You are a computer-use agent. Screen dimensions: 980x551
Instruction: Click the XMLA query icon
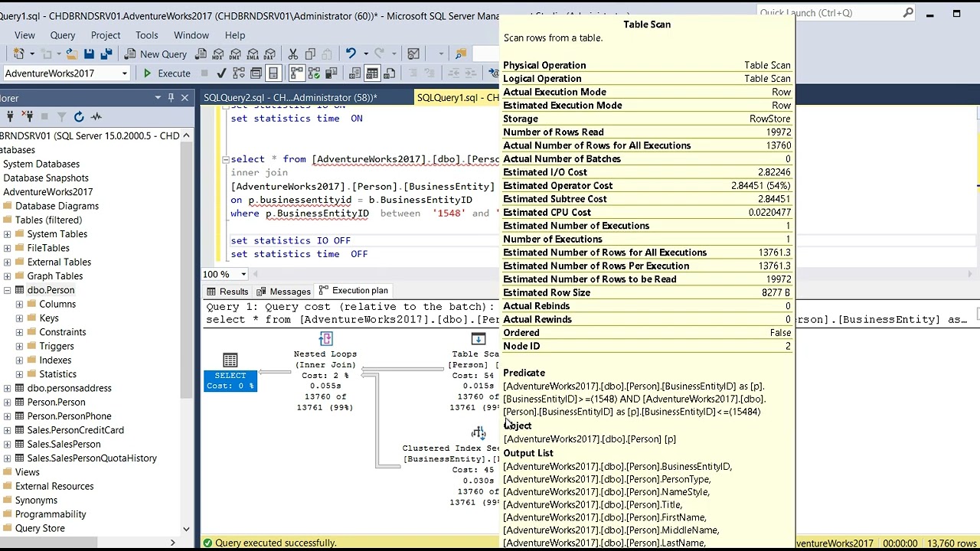pyautogui.click(x=253, y=54)
